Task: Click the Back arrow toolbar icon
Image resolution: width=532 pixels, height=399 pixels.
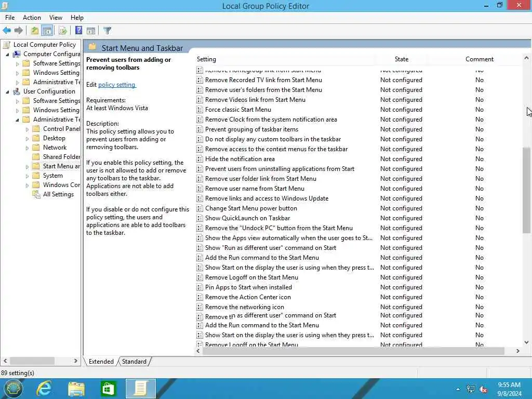Action: 7,31
